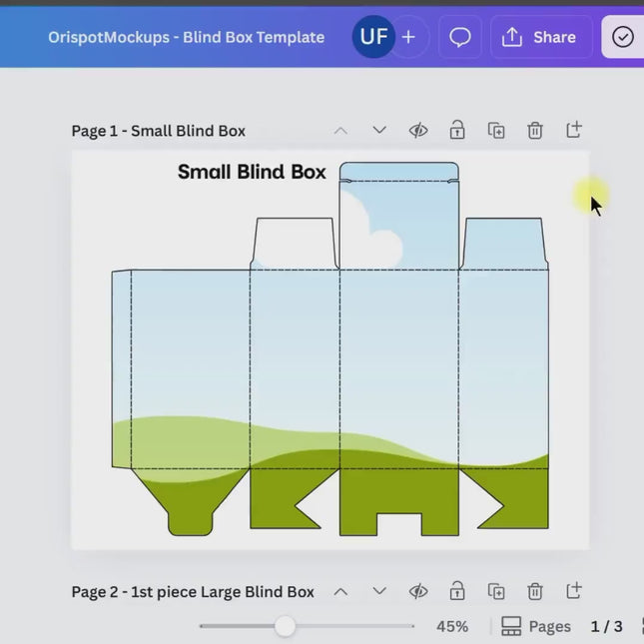644x644 pixels.
Task: Move Page 2 up with the up chevron
Action: tap(340, 592)
